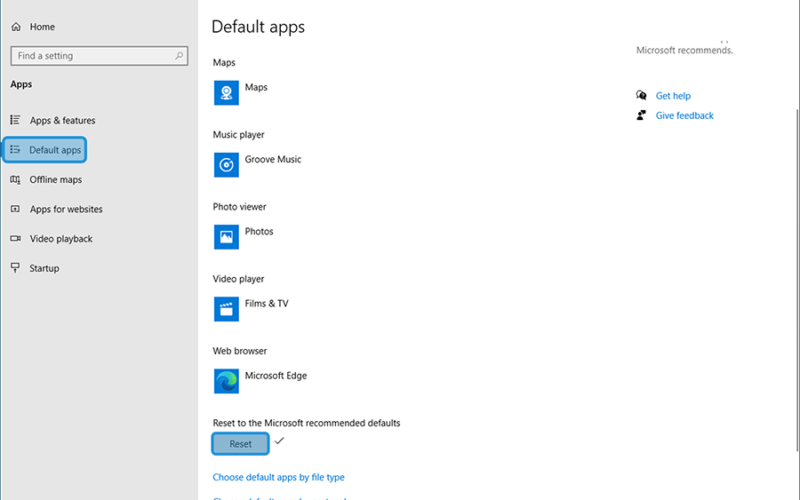Viewport: 800px width, 500px height.
Task: Click the Default apps page heading
Action: [x=258, y=27]
